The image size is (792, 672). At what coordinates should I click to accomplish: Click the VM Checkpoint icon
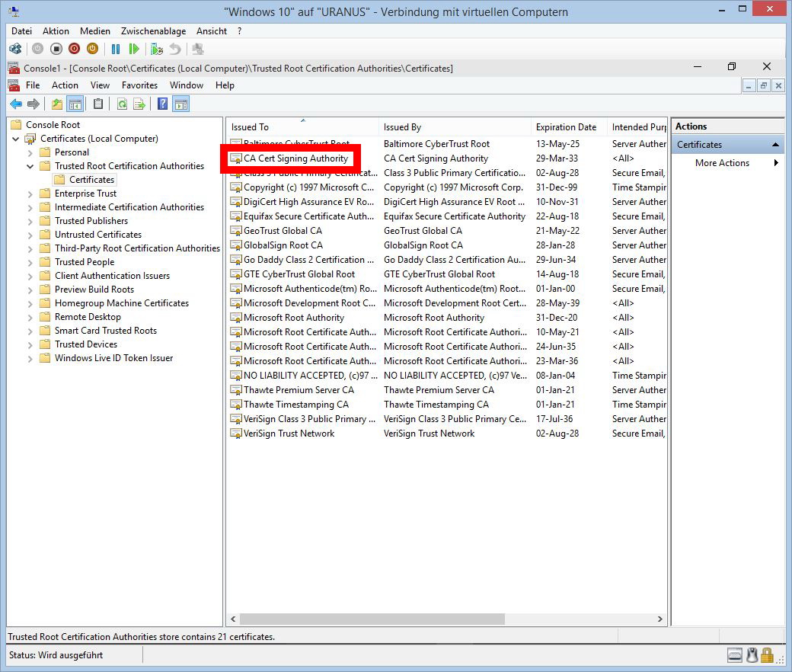point(157,49)
